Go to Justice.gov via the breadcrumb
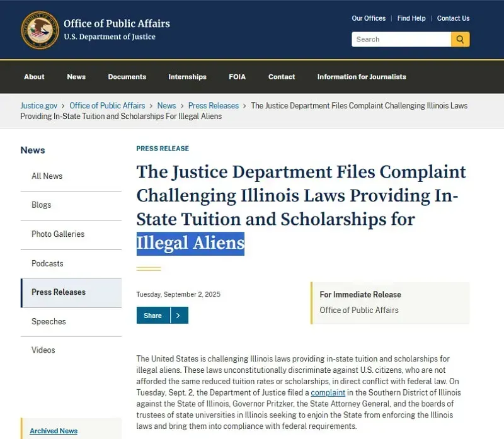 tap(38, 105)
